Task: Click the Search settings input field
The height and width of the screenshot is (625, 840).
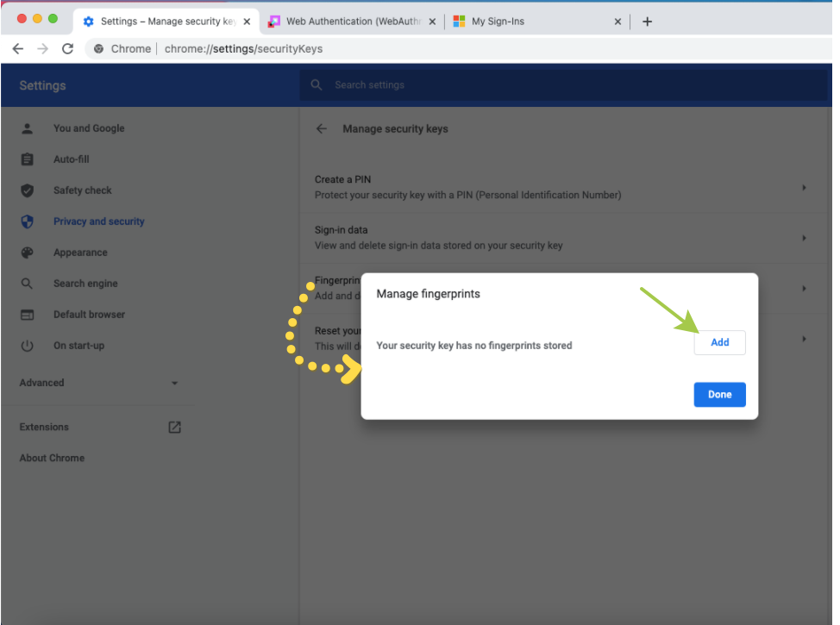Action: (x=561, y=84)
